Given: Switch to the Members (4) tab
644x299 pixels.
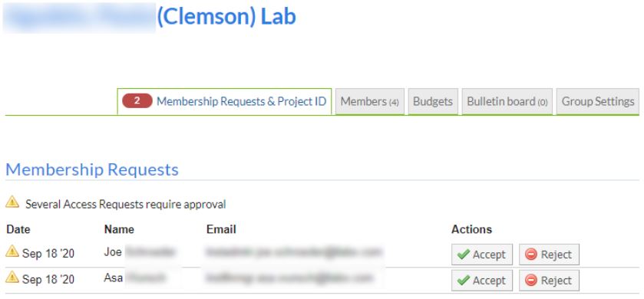Looking at the screenshot, I should coord(370,102).
